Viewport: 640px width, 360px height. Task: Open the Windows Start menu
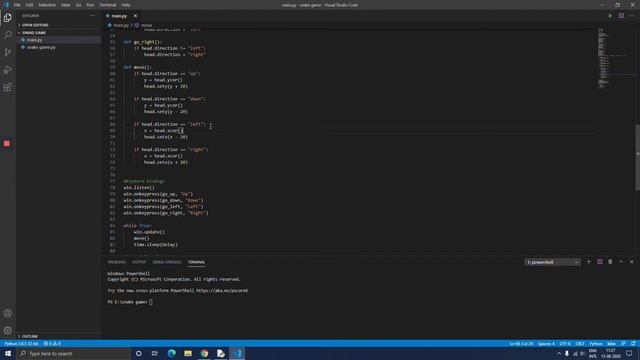tap(8, 353)
